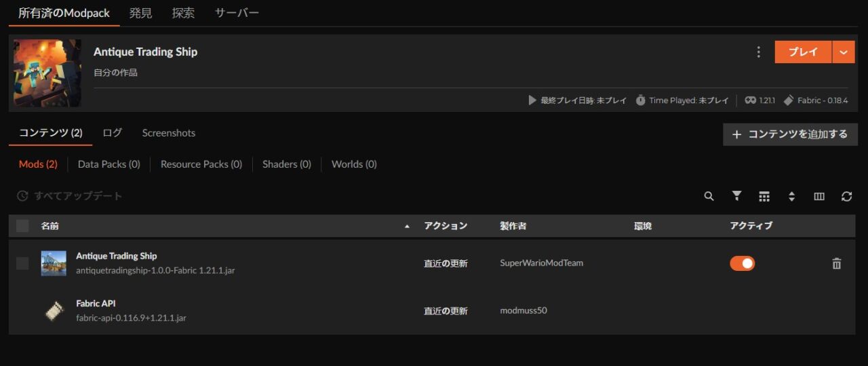Click the sort up-down arrows icon
The width and height of the screenshot is (868, 366).
point(791,196)
